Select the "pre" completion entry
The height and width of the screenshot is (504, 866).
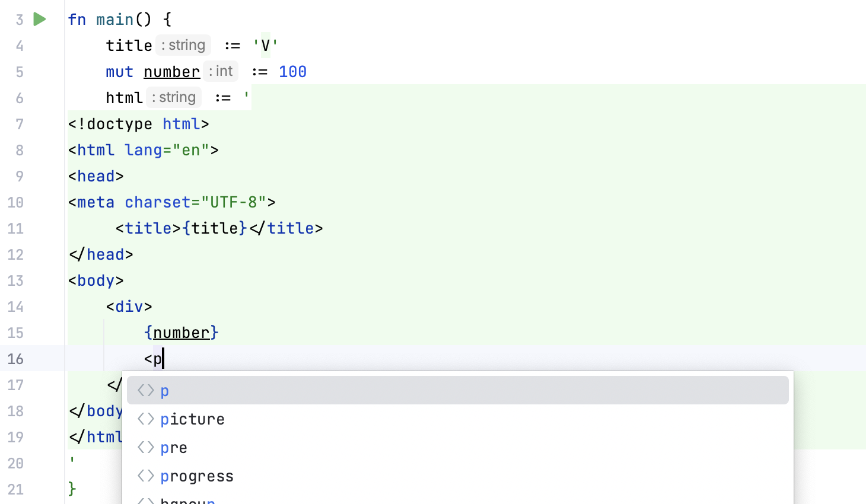(x=174, y=447)
